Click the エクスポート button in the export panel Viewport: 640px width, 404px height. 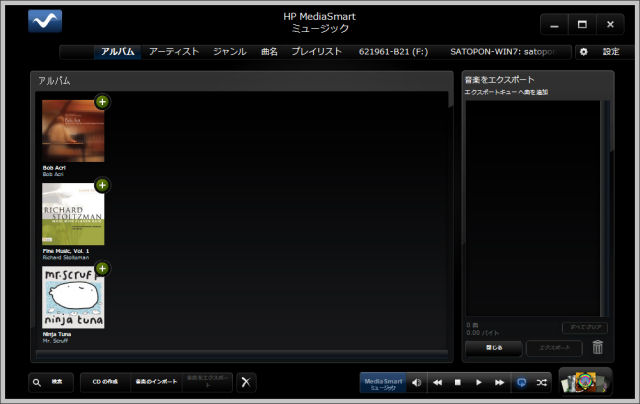tap(554, 348)
